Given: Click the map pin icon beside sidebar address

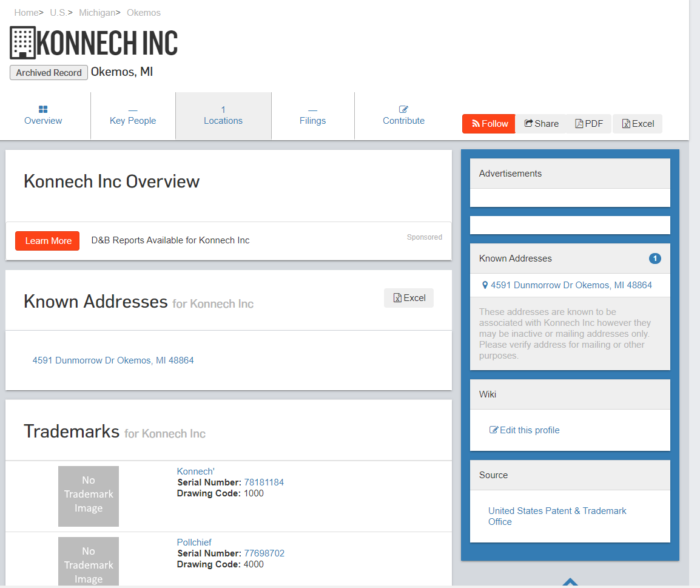Looking at the screenshot, I should pyautogui.click(x=485, y=285).
